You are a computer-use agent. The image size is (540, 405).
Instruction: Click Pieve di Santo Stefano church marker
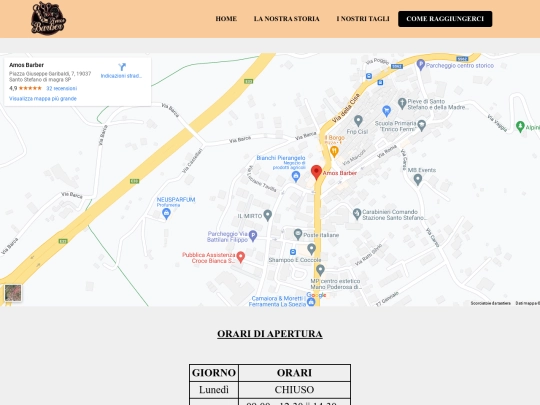pos(402,103)
